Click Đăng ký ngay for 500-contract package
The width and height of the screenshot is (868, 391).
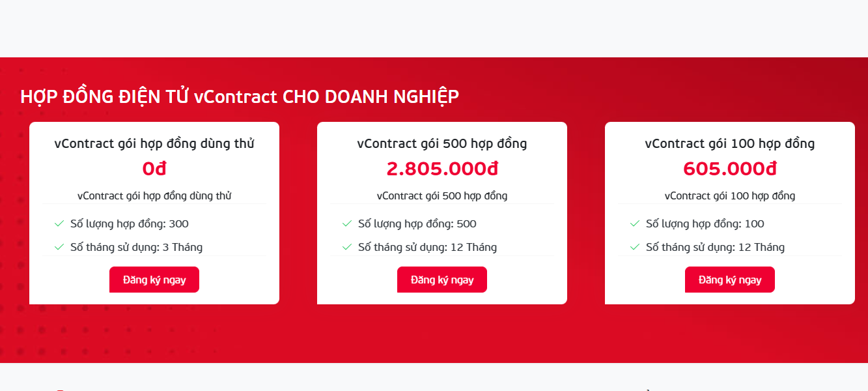coord(442,280)
